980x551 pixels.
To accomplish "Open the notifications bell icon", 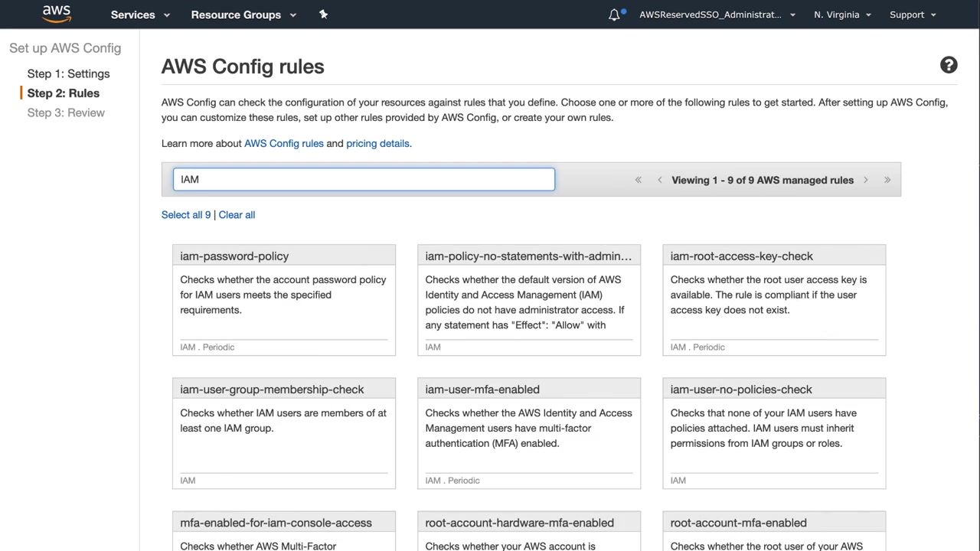I will [614, 15].
